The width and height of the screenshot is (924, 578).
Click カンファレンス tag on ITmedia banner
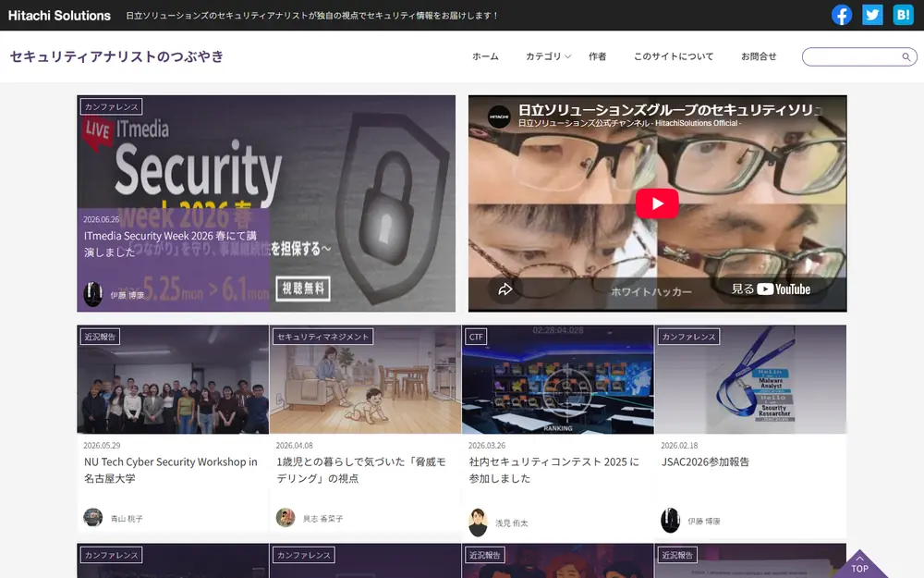(112, 106)
